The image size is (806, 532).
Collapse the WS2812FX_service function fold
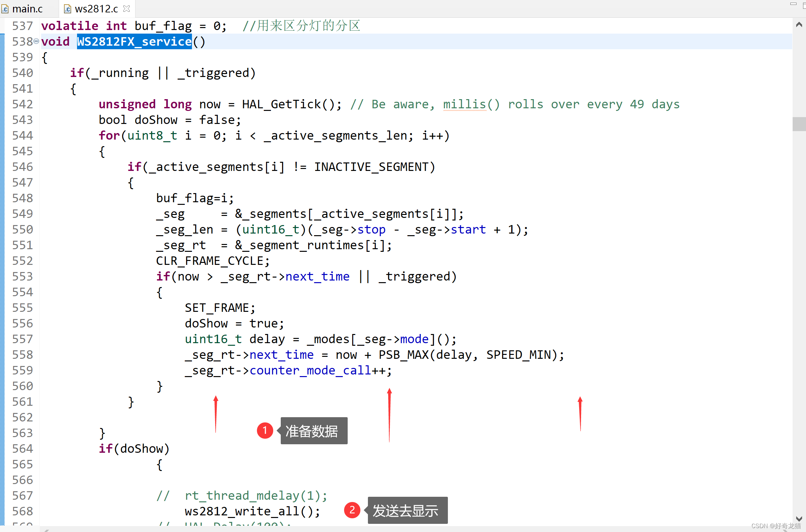[36, 41]
